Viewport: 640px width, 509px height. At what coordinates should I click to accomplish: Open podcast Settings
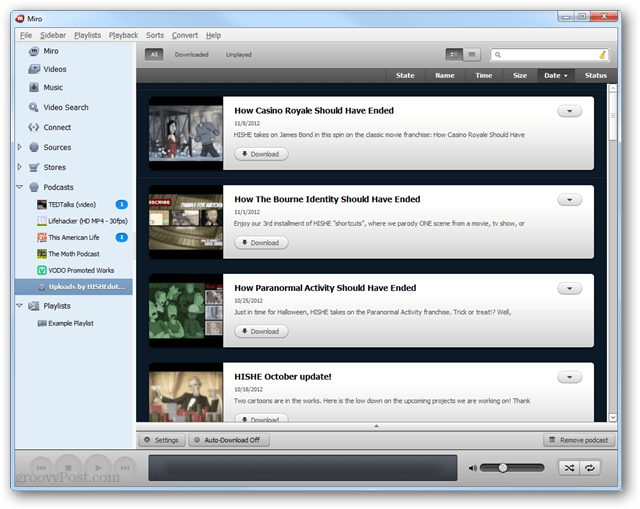[x=162, y=440]
